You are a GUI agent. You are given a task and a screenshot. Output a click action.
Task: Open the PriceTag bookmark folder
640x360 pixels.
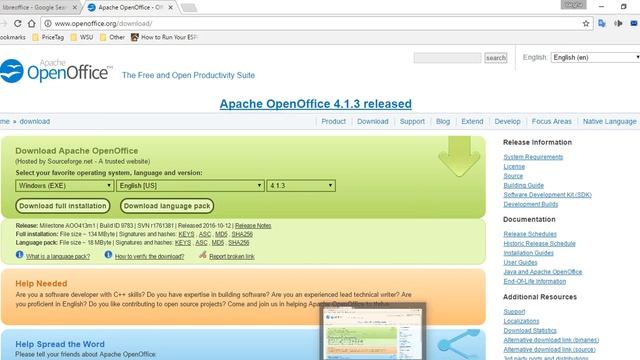[48, 37]
